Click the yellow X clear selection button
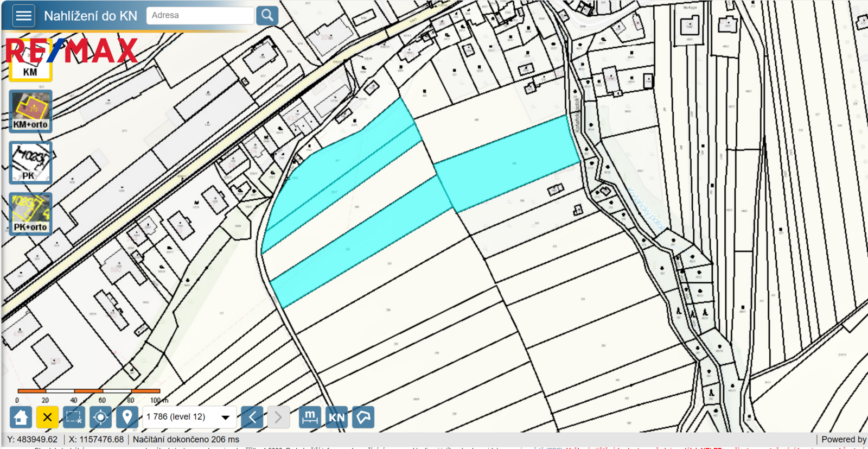The width and height of the screenshot is (868, 449). [47, 417]
